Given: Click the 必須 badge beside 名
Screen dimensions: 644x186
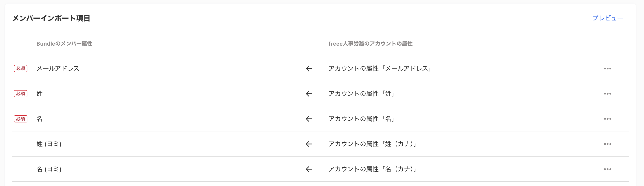Looking at the screenshot, I should (20, 119).
